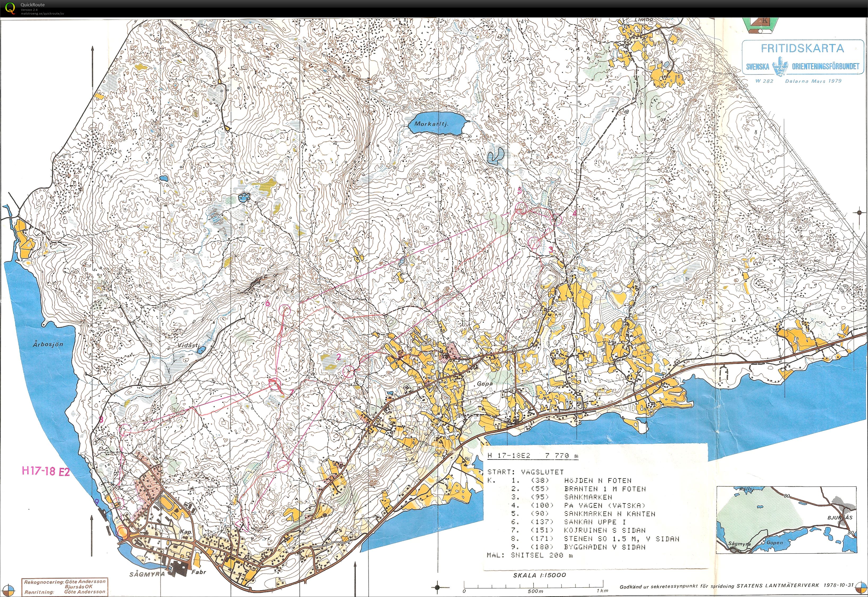The image size is (868, 597).
Task: Click the QuickRoute logo icon
Action: (10, 8)
